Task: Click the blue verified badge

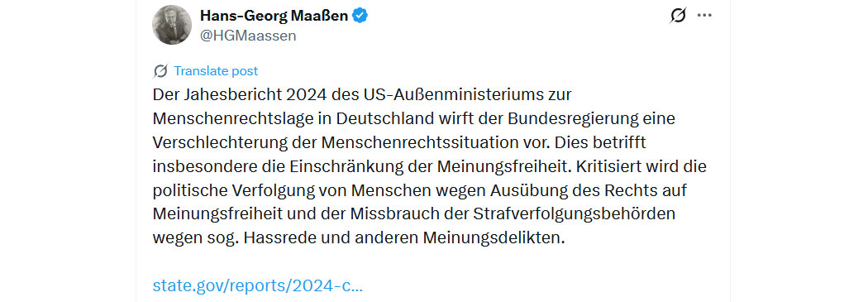Action: point(360,16)
